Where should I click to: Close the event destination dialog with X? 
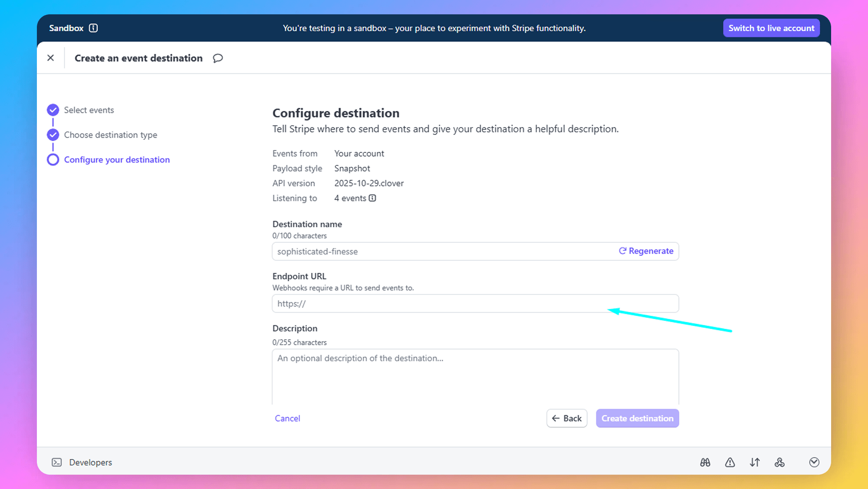click(51, 58)
